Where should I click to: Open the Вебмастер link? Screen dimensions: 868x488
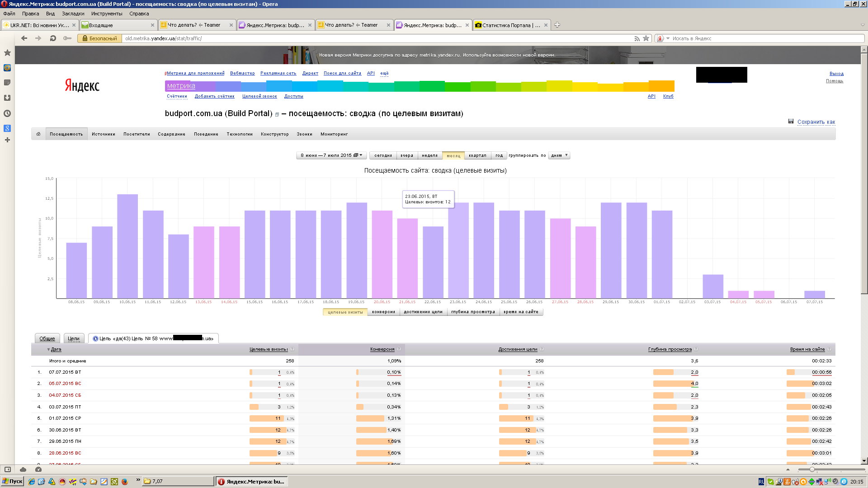[242, 73]
